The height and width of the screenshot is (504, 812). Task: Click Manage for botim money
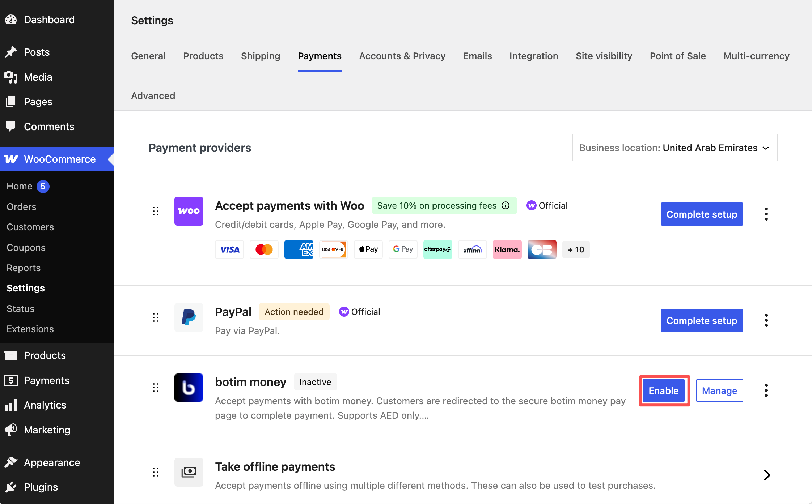coord(719,390)
